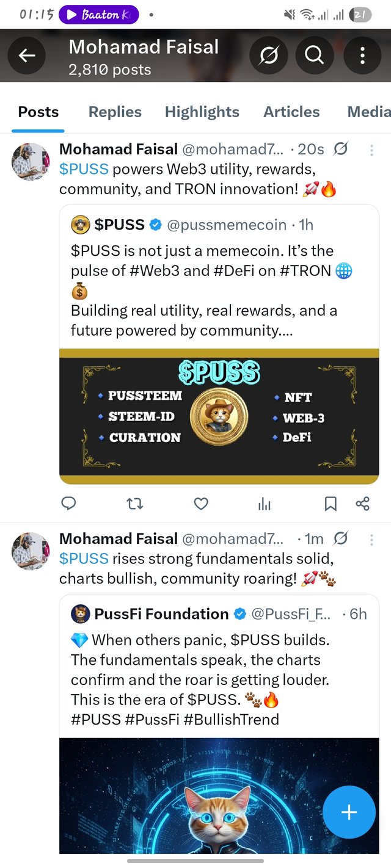Image resolution: width=391 pixels, height=868 pixels.
Task: Tap the back arrow button
Action: click(x=27, y=56)
